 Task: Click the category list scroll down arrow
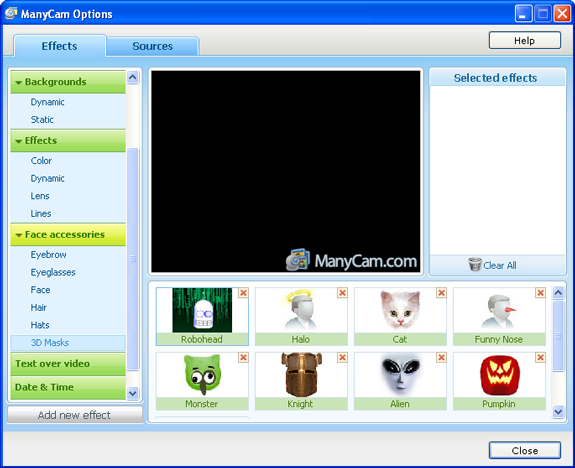[x=133, y=393]
